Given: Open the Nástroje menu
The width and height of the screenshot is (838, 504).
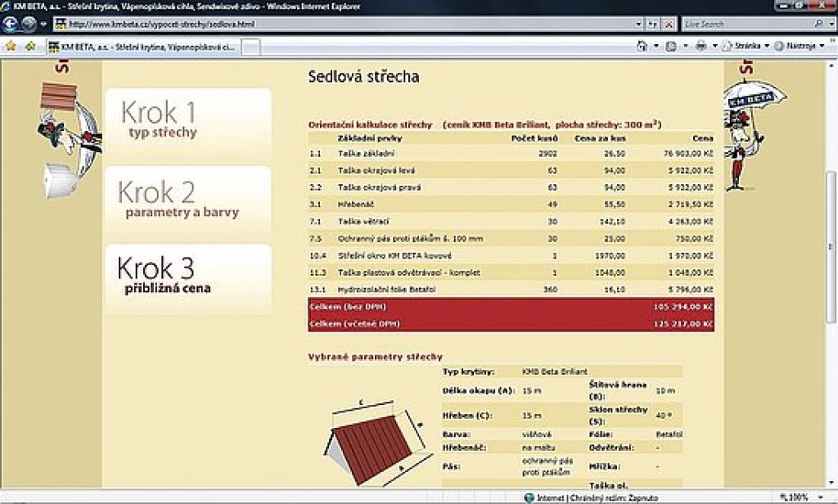Looking at the screenshot, I should tap(800, 46).
